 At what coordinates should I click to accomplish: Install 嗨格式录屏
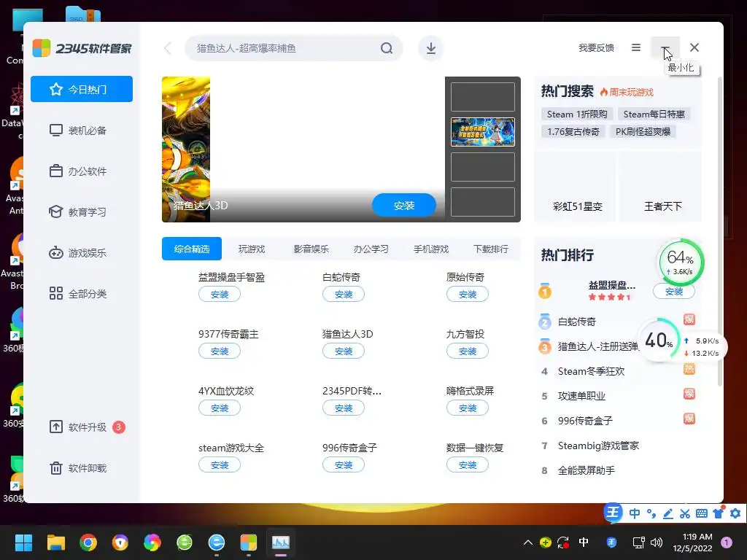point(468,408)
